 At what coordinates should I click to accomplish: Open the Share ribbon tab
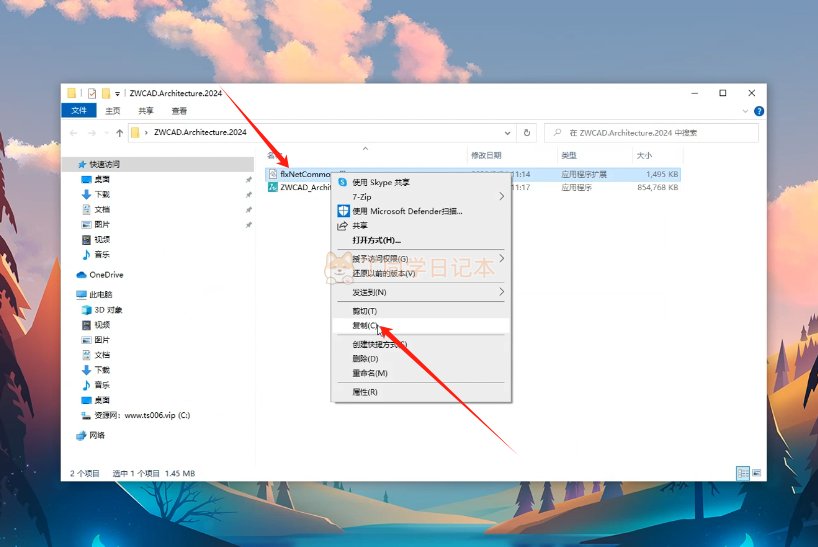(x=146, y=111)
